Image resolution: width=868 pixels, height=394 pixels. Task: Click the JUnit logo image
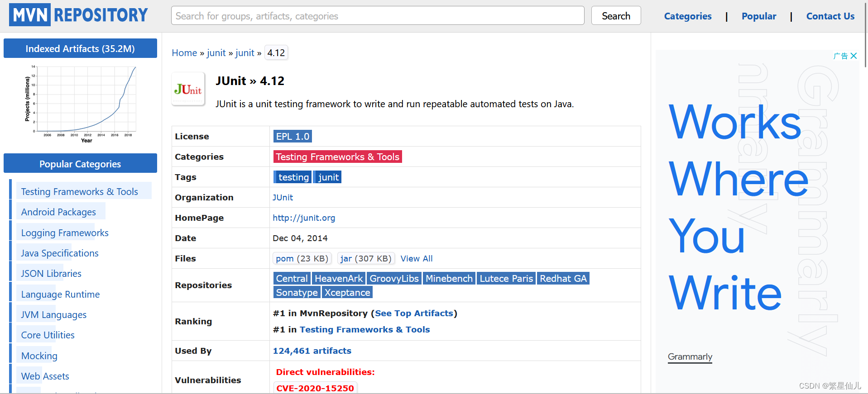point(188,89)
